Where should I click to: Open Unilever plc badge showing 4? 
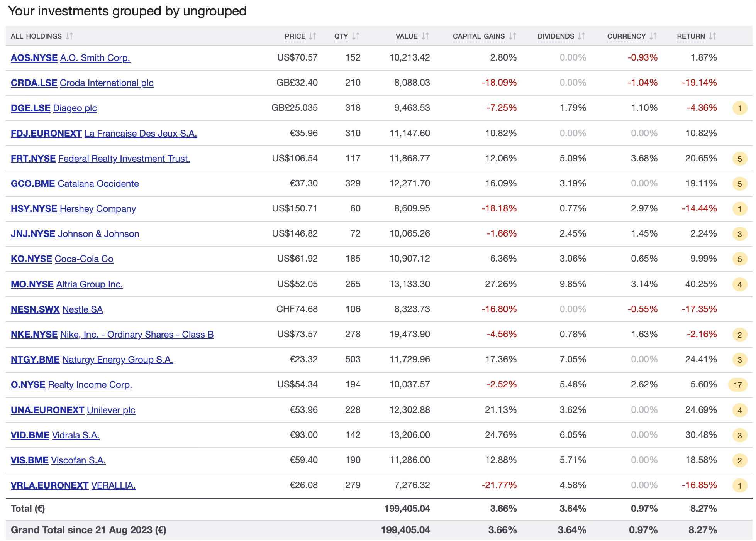[x=739, y=410]
